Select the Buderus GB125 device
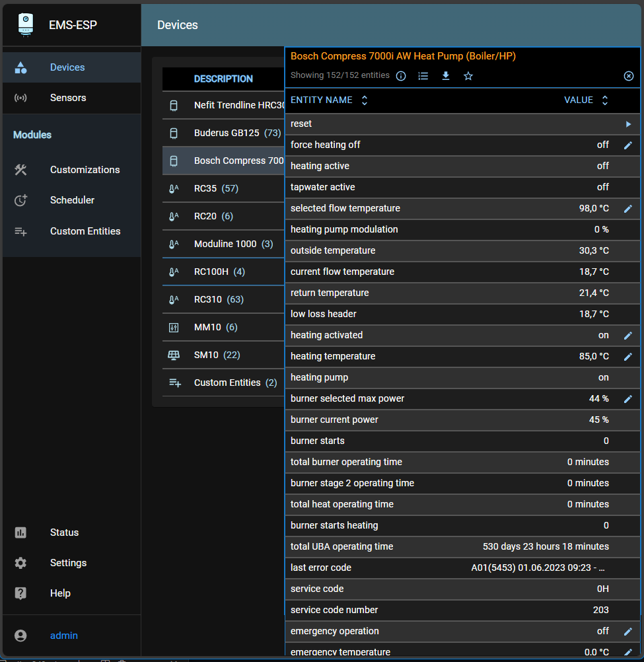Screen dimensions: 644x662 [x=228, y=133]
